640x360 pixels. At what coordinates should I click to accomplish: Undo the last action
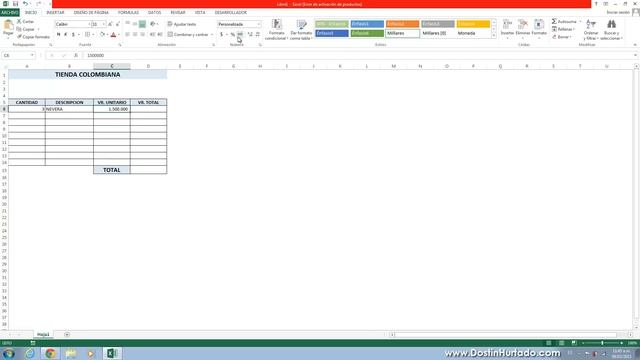click(25, 4)
